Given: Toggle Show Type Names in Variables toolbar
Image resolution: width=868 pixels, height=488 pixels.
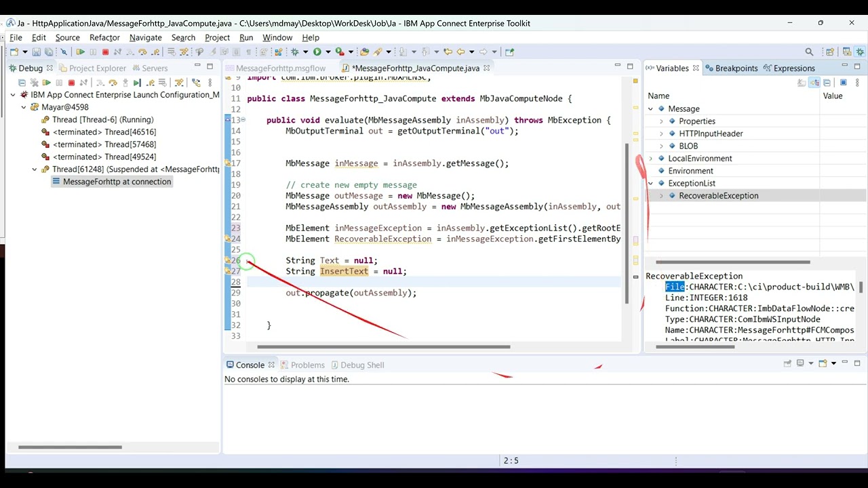Looking at the screenshot, I should tap(802, 83).
